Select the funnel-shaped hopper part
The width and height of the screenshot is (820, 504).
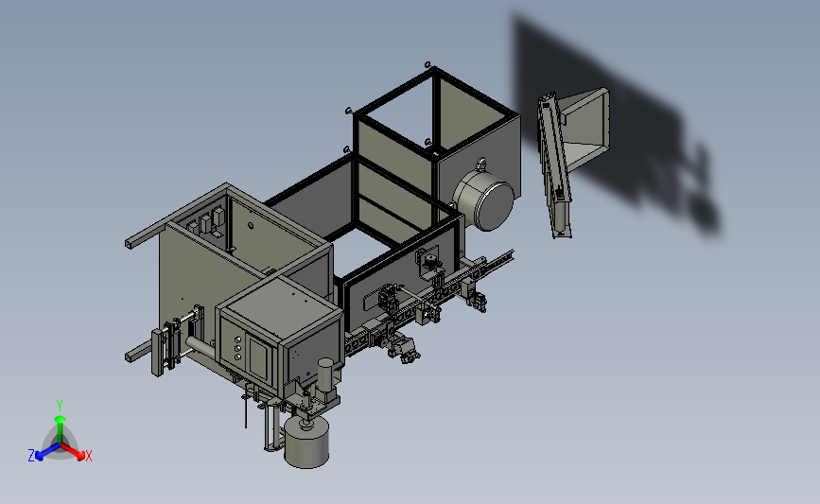[x=584, y=128]
